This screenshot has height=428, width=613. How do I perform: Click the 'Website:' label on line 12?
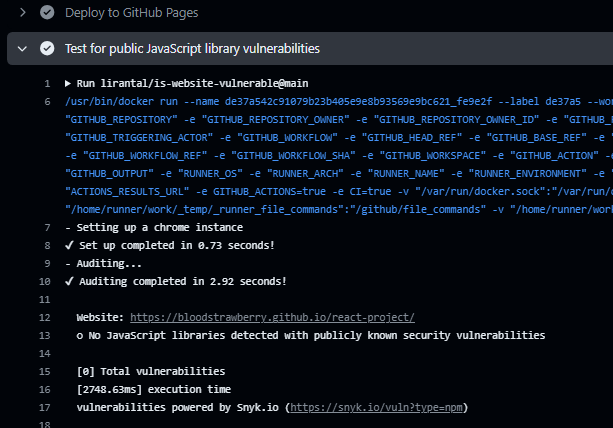(100, 317)
